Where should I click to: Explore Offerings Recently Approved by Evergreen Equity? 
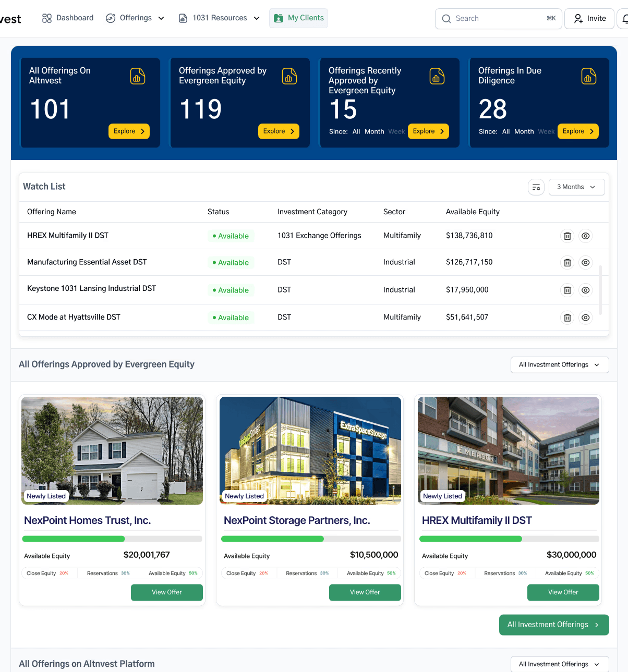coord(428,131)
